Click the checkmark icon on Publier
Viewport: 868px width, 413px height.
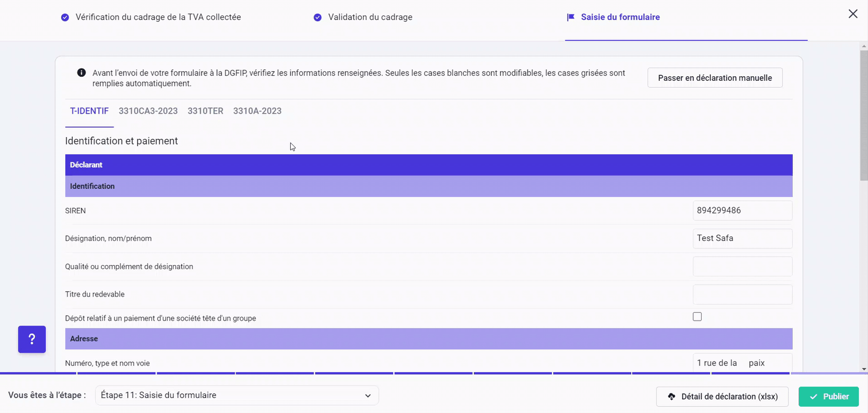pyautogui.click(x=814, y=396)
